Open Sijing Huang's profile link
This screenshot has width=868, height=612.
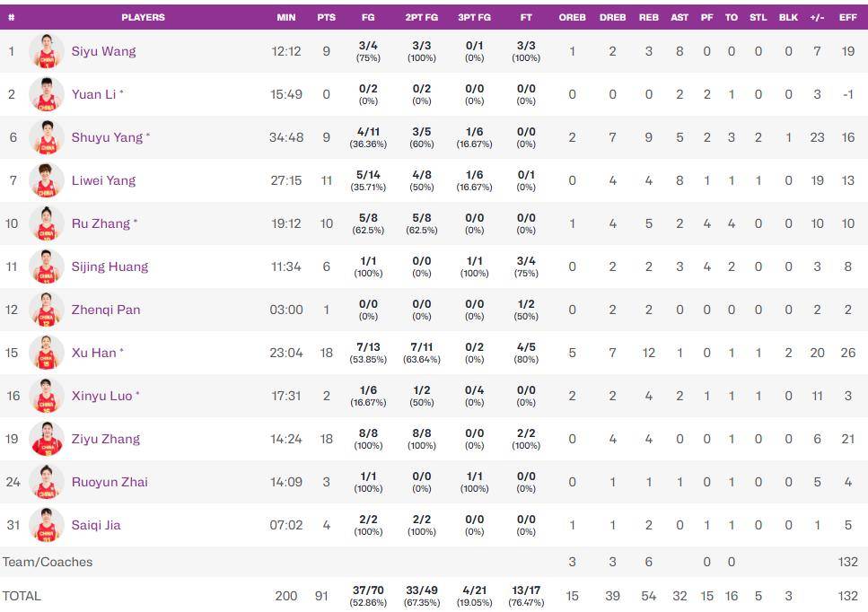point(110,267)
